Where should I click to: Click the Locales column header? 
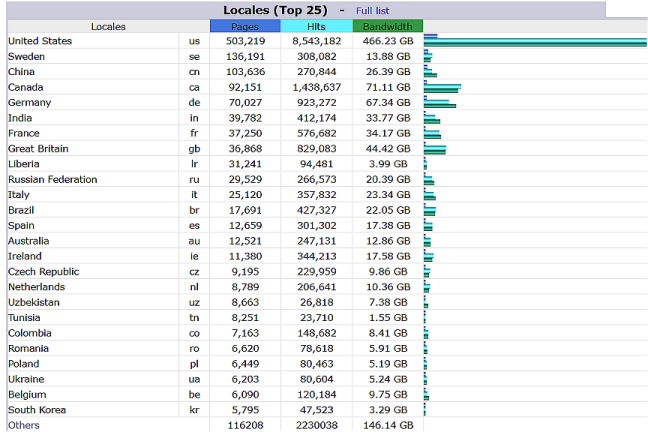[x=108, y=26]
